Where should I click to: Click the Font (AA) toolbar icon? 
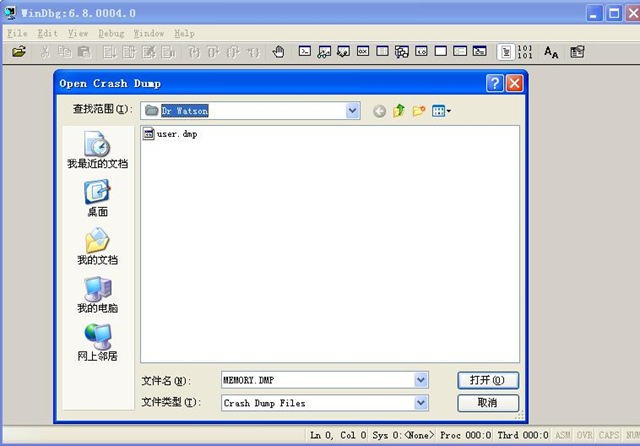(x=551, y=52)
